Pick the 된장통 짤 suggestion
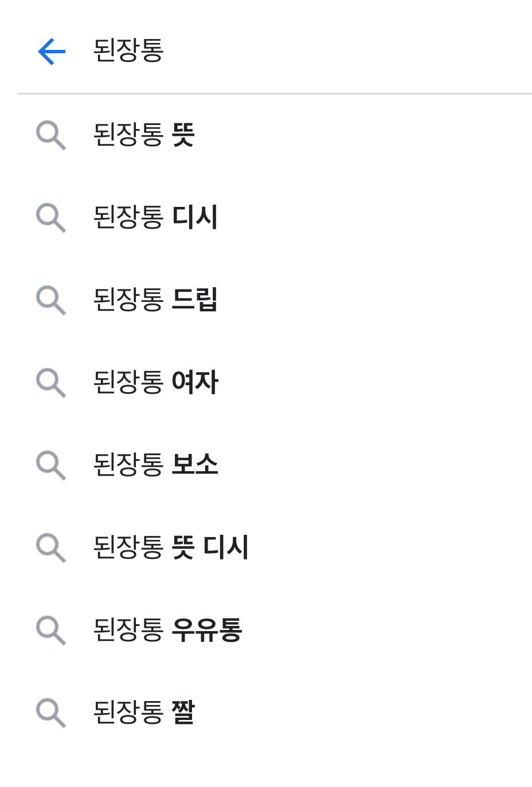The image size is (532, 787). click(144, 712)
